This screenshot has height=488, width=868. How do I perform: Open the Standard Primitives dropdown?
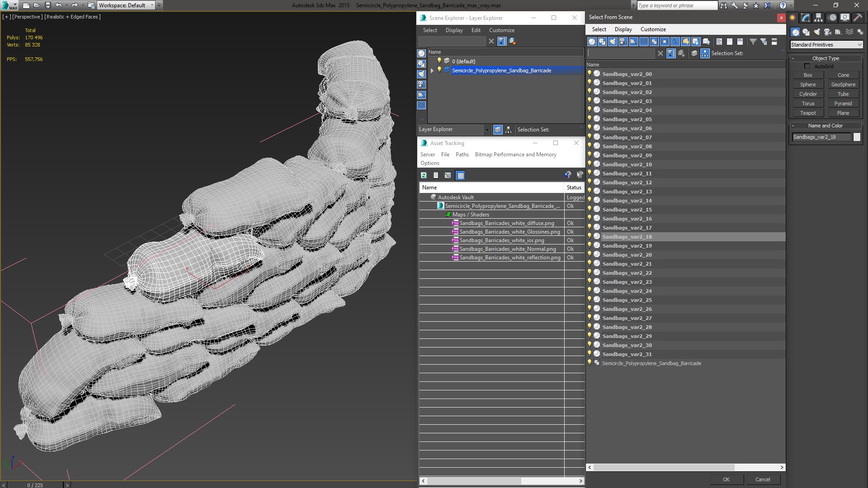(x=826, y=45)
